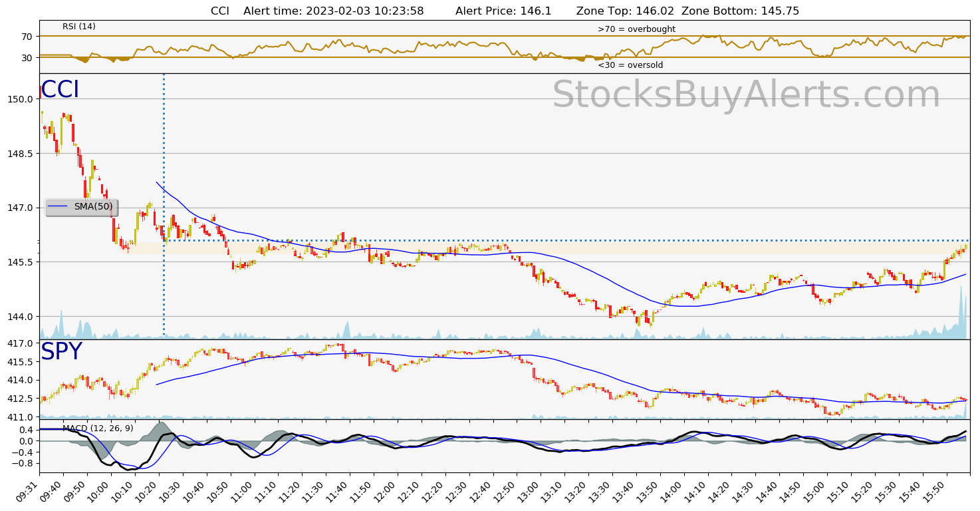This screenshot has width=980, height=511.
Task: Click the '>70 = overbought' annotation
Action: tap(636, 29)
